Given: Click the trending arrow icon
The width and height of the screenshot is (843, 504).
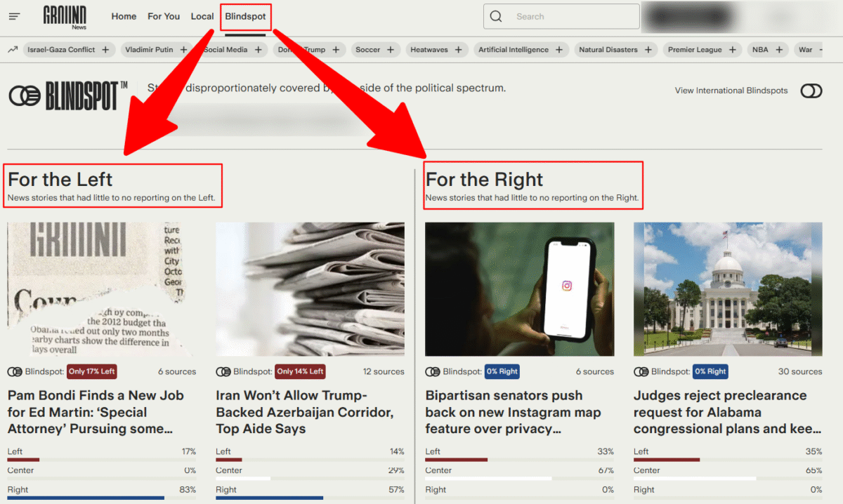Looking at the screenshot, I should click(x=13, y=50).
